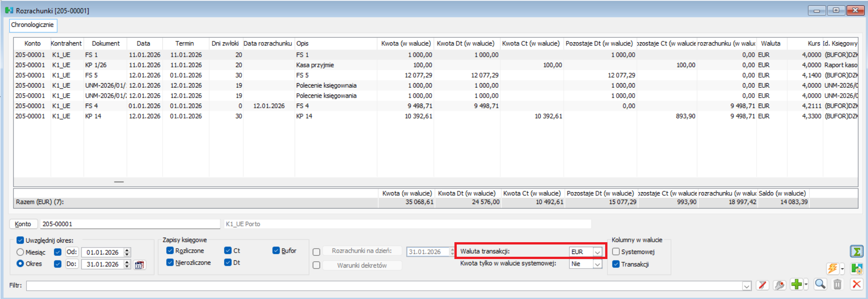
Task: Click the Konto button
Action: [23, 224]
